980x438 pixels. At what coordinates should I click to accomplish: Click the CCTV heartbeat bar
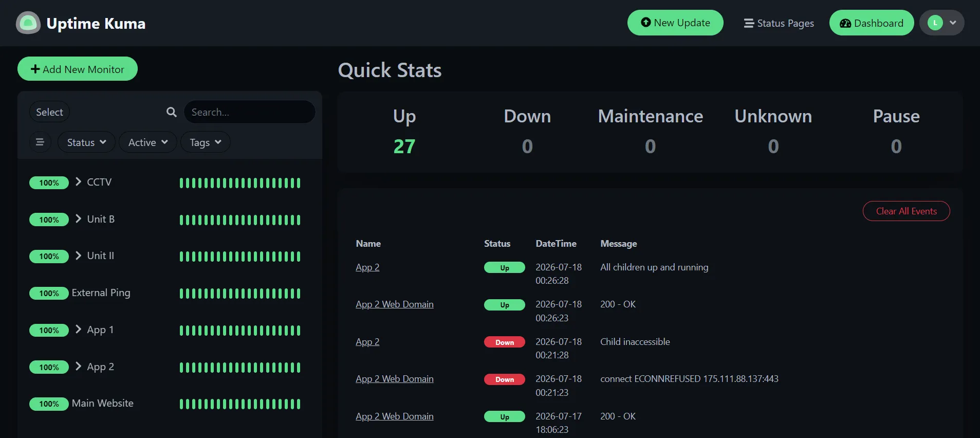tap(240, 183)
